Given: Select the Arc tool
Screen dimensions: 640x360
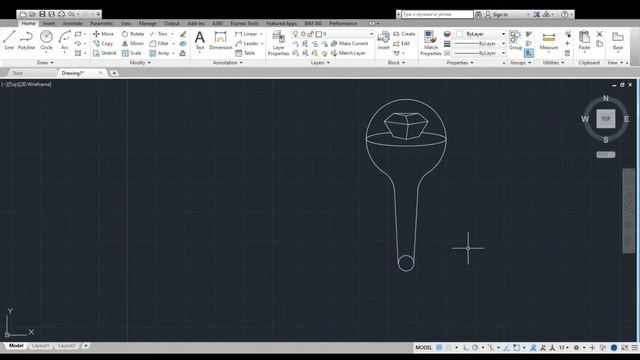Looking at the screenshot, I should (x=64, y=40).
